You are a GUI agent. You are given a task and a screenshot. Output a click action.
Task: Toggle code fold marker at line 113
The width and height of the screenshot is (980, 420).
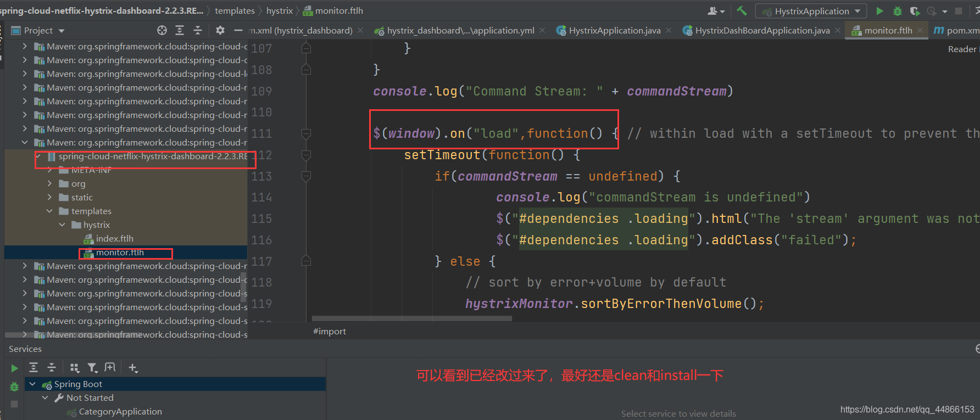pos(307,176)
